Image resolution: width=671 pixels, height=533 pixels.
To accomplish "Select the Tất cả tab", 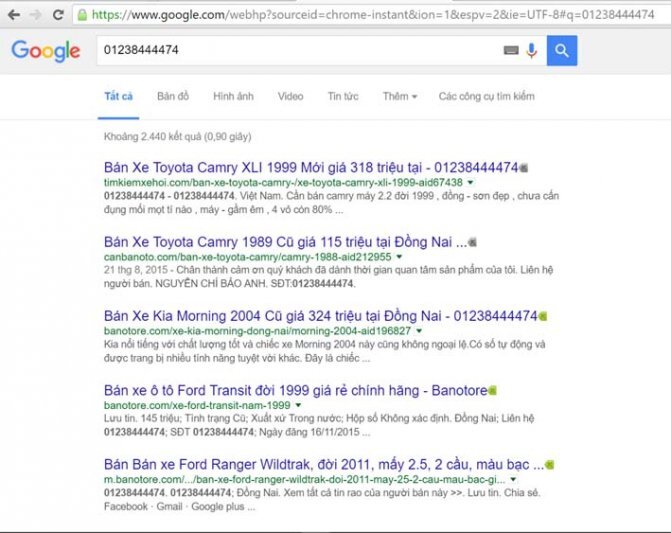I will [119, 96].
